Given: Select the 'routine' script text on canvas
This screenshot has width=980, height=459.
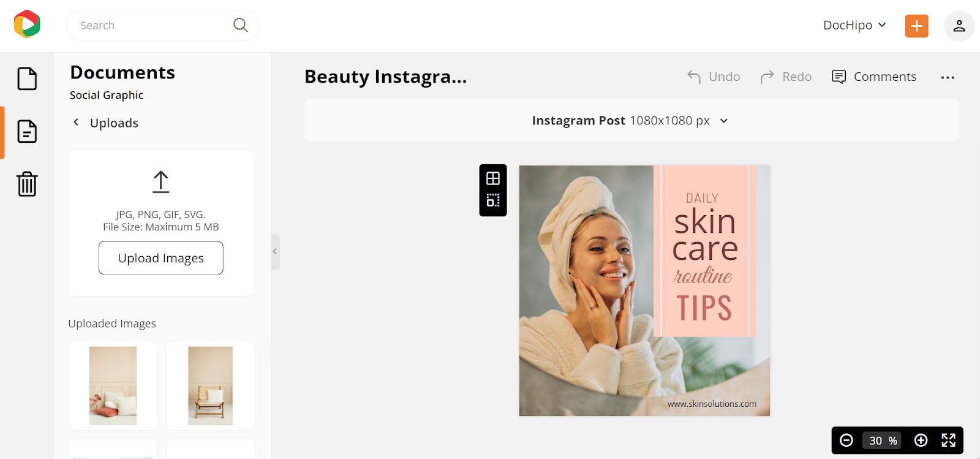Looking at the screenshot, I should [x=703, y=275].
